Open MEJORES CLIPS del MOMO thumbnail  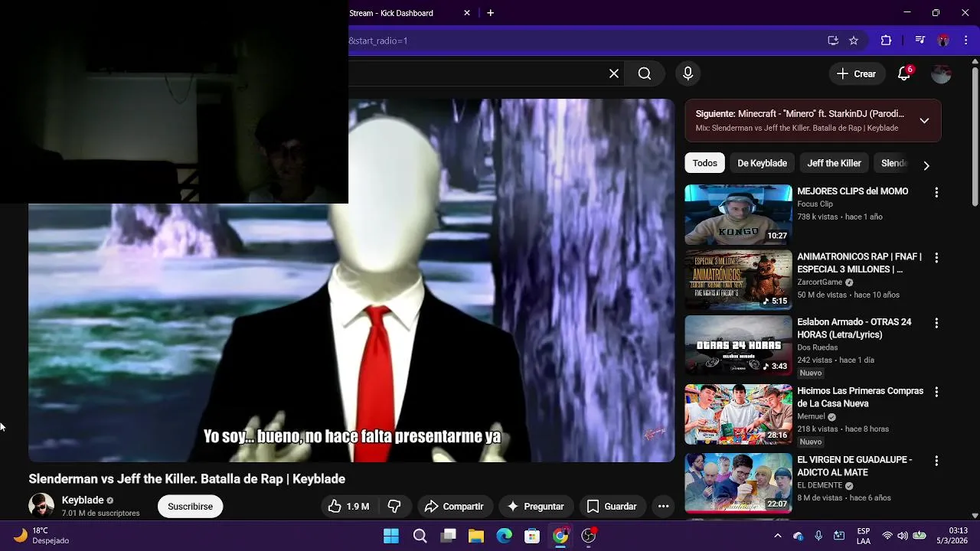(738, 214)
